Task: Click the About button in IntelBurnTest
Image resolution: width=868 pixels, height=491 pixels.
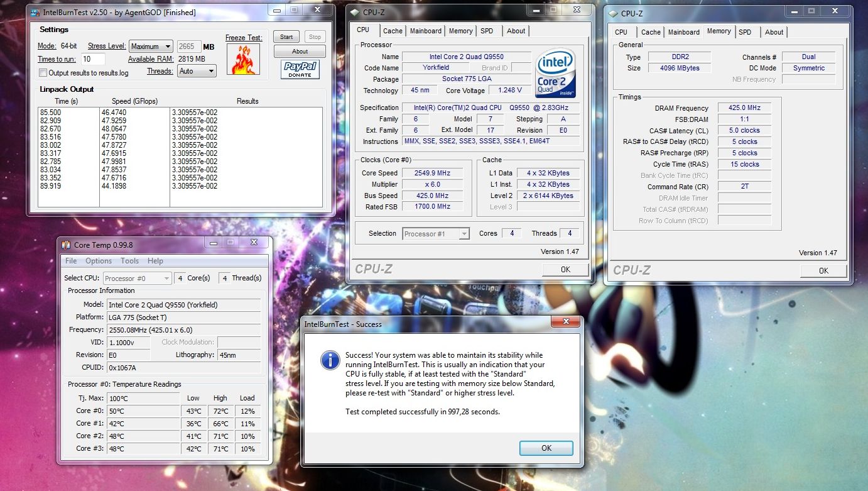Action: coord(300,52)
